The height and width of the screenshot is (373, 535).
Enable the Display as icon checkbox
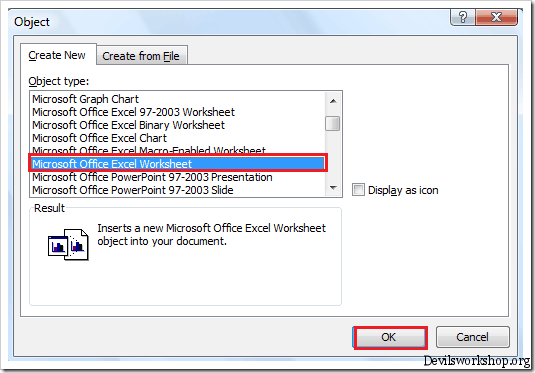click(358, 190)
